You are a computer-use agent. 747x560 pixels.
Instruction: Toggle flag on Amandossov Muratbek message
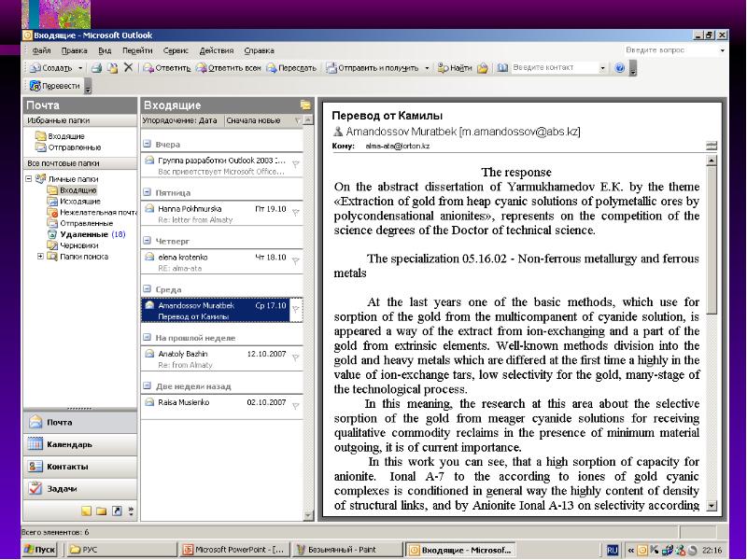[295, 310]
